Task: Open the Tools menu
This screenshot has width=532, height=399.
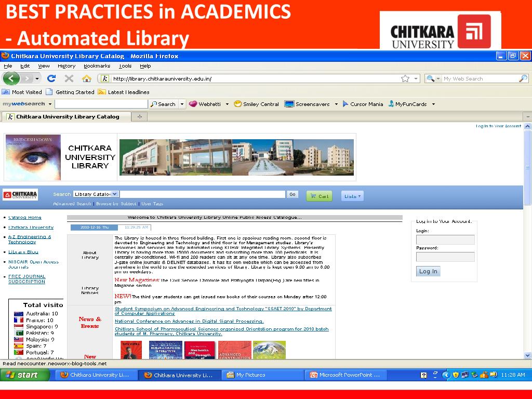Action: (125, 66)
